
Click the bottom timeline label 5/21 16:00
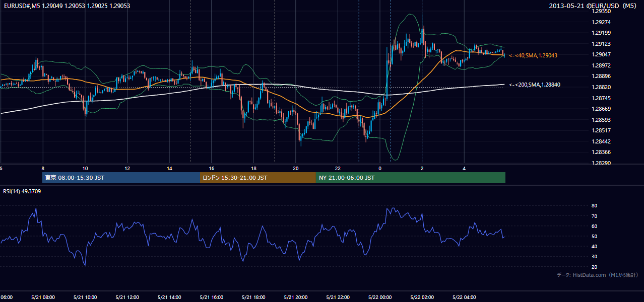pyautogui.click(x=212, y=297)
